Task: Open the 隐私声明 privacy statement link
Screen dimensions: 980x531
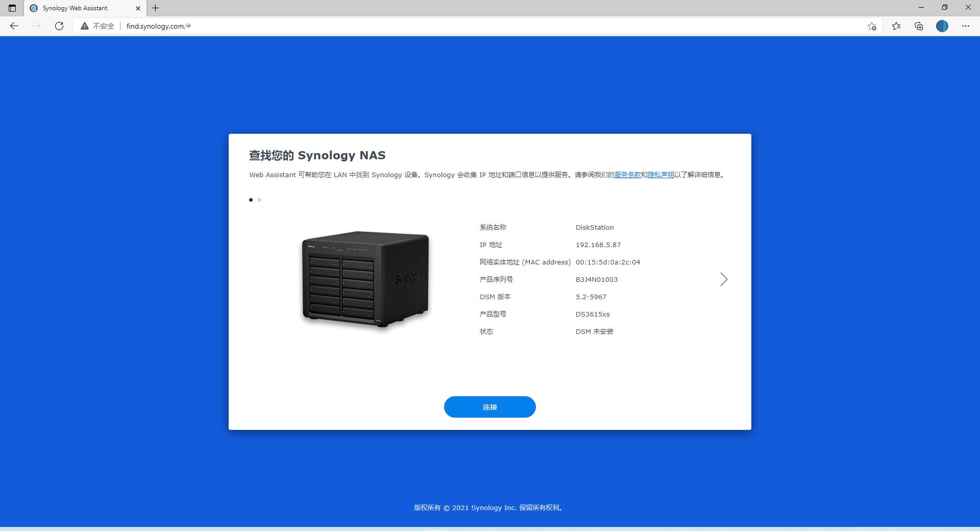Action: pyautogui.click(x=660, y=175)
